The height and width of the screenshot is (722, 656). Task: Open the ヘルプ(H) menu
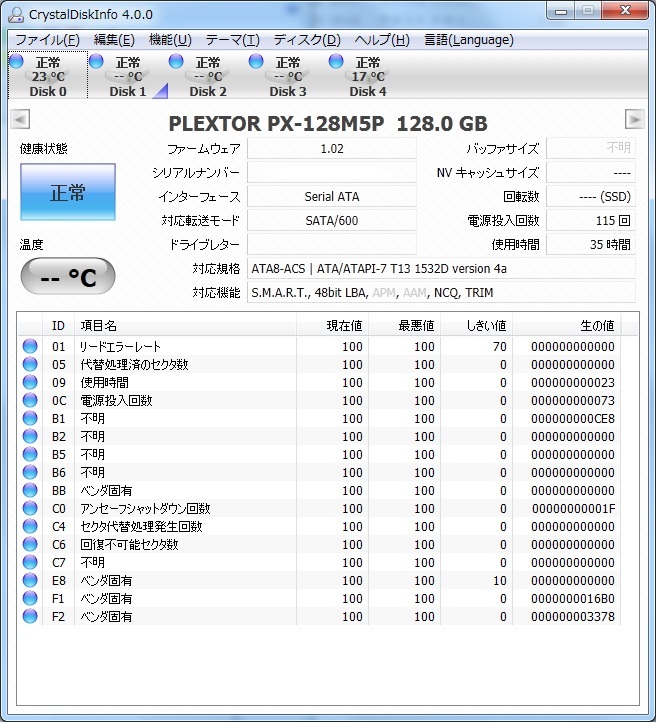coord(382,40)
